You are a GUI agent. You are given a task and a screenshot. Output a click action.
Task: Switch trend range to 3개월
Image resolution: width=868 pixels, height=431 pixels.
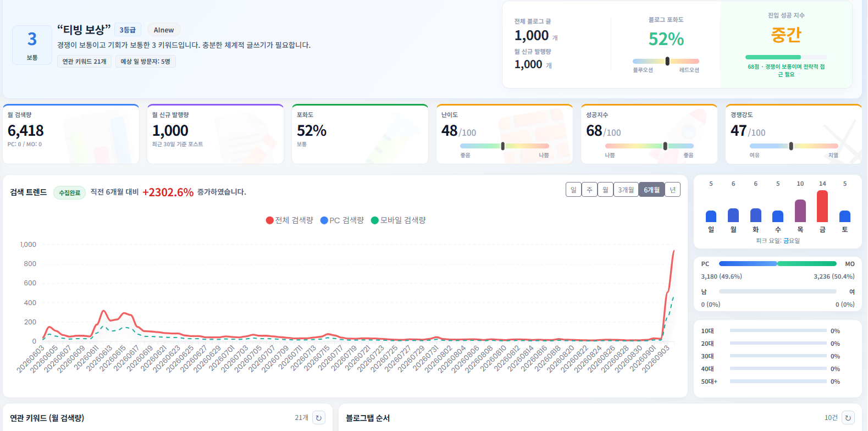tap(626, 190)
